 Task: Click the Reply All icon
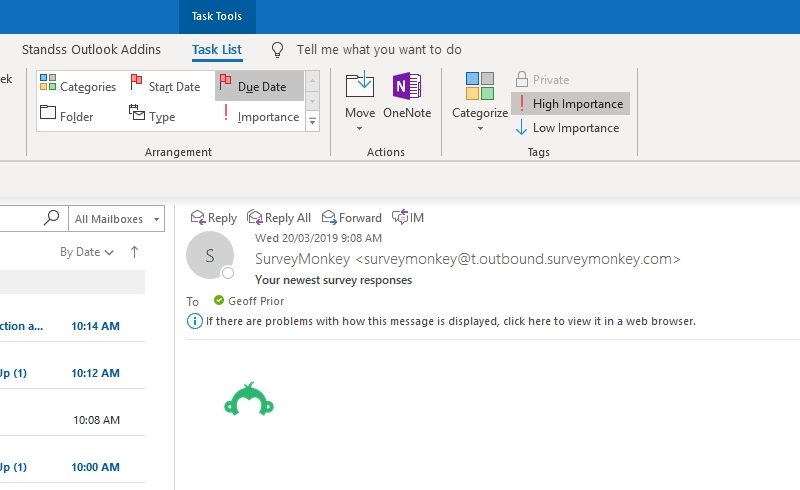(255, 218)
